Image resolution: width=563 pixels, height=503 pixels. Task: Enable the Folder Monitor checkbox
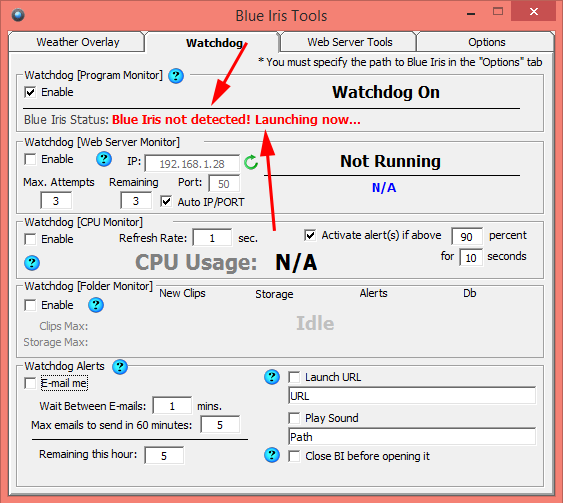(30, 305)
